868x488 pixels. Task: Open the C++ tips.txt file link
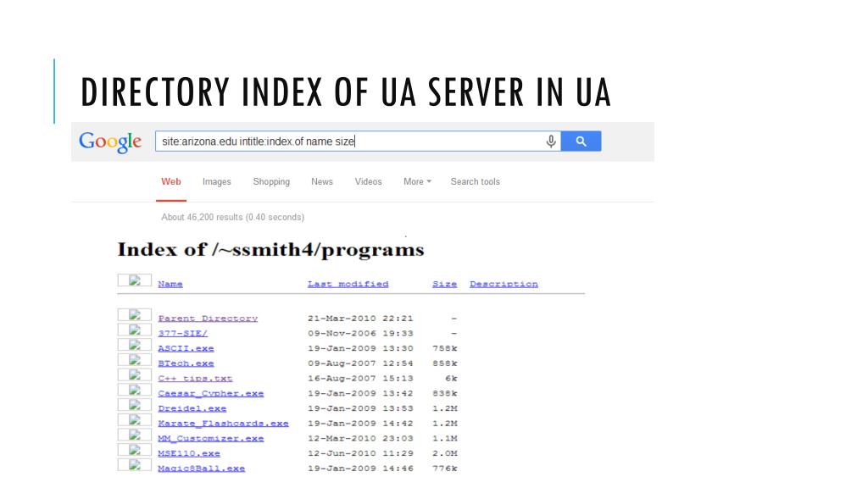(195, 379)
